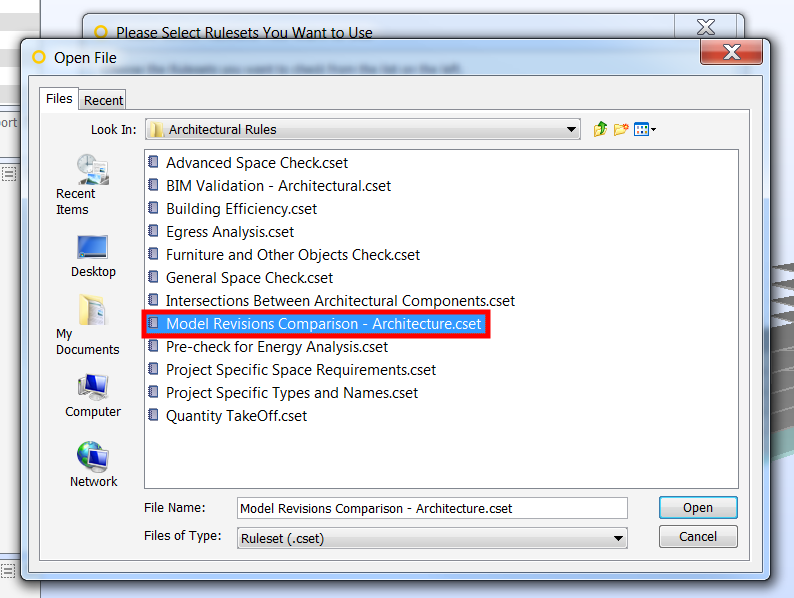
Task: Click the Up One Level folder icon
Action: [x=601, y=130]
